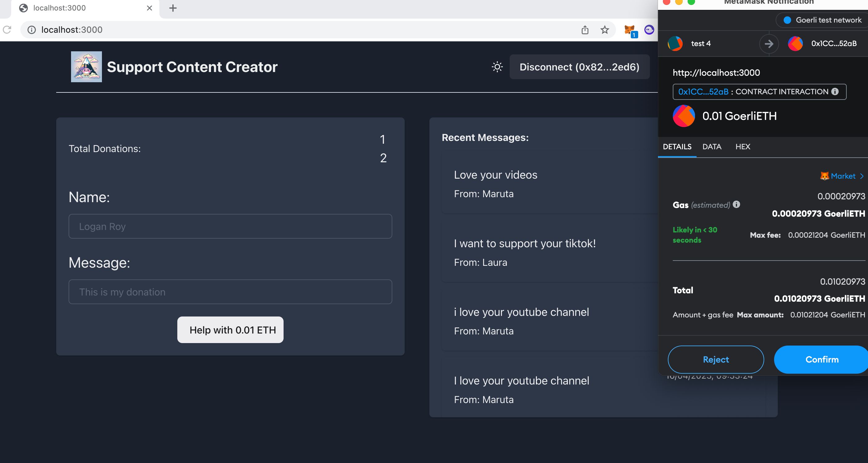Image resolution: width=868 pixels, height=463 pixels.
Task: Disconnect wallet 0x82...2ed6
Action: pyautogui.click(x=579, y=67)
